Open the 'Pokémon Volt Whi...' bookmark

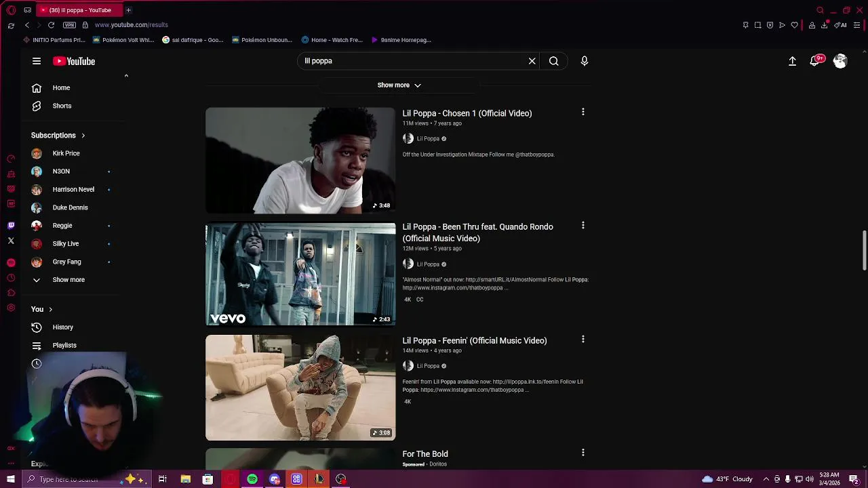tap(123, 40)
